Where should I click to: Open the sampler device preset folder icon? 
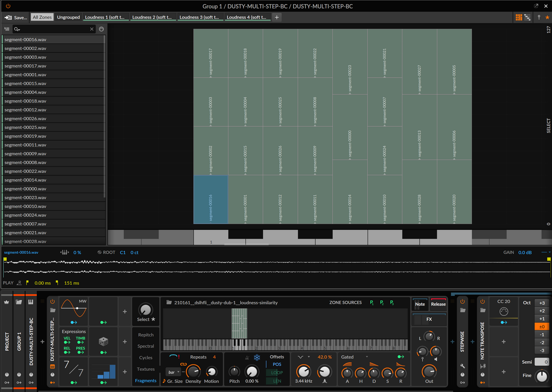pos(52,310)
